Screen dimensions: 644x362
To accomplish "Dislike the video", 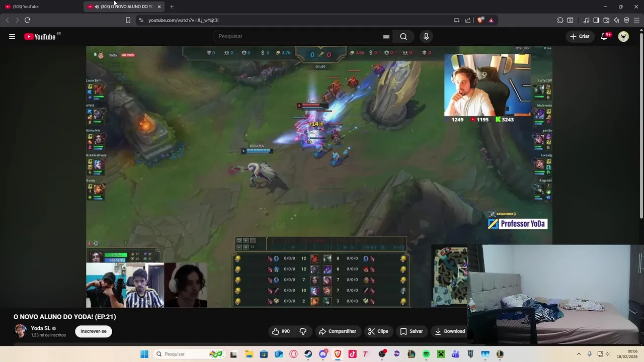I will coord(303,331).
